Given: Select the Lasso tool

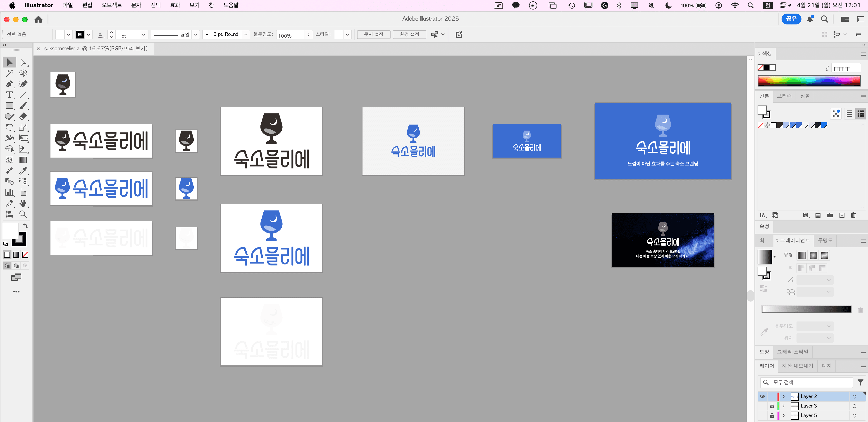Looking at the screenshot, I should pos(23,73).
